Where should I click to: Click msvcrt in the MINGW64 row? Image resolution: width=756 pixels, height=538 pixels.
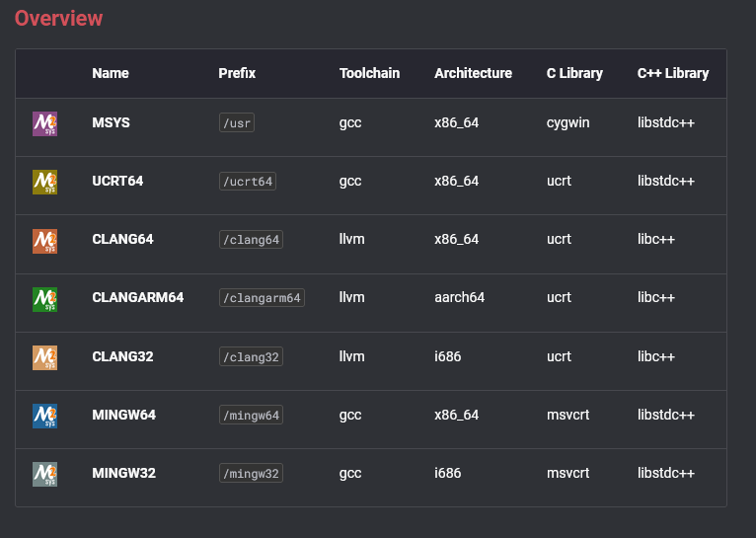tap(567, 415)
